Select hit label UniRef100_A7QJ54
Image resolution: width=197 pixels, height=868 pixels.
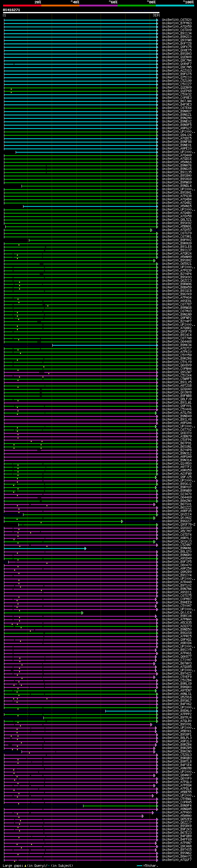(177, 413)
